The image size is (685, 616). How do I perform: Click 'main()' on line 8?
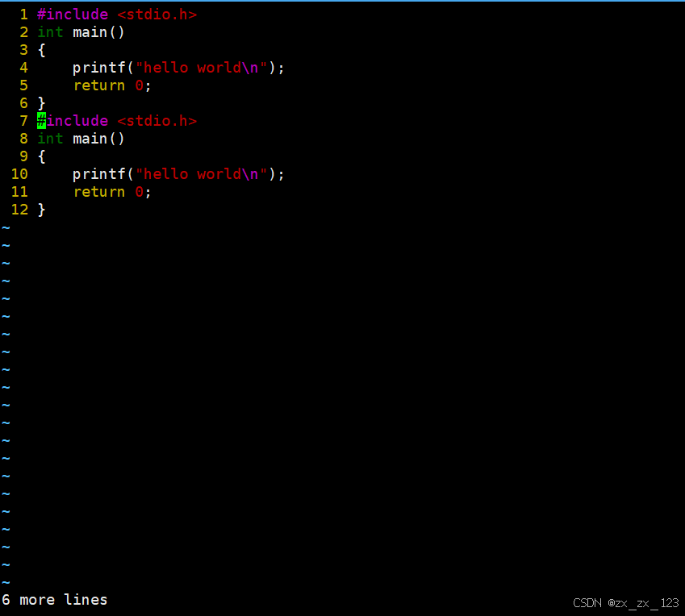[98, 139]
